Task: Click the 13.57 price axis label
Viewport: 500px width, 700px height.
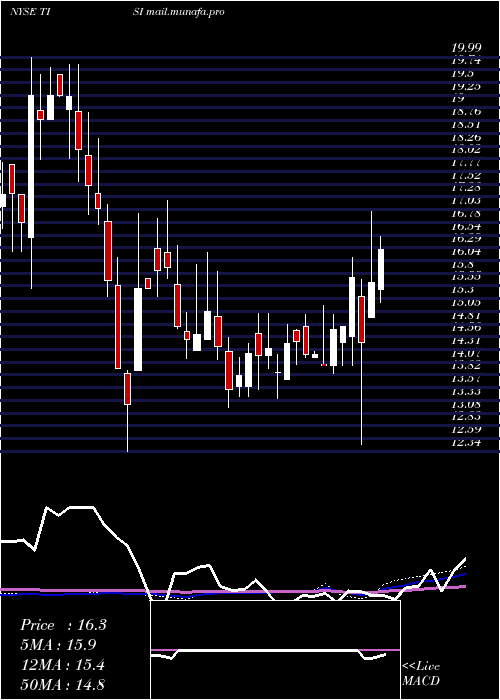Action: point(466,379)
